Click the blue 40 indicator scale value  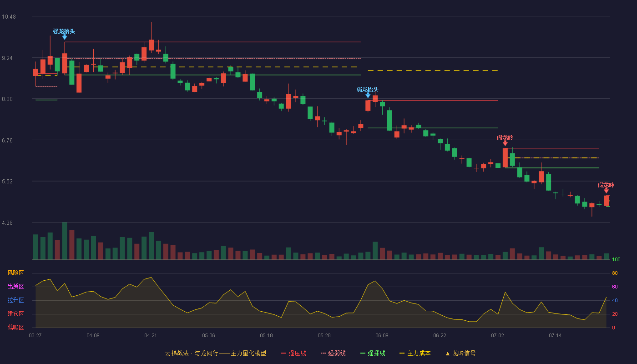click(x=615, y=300)
